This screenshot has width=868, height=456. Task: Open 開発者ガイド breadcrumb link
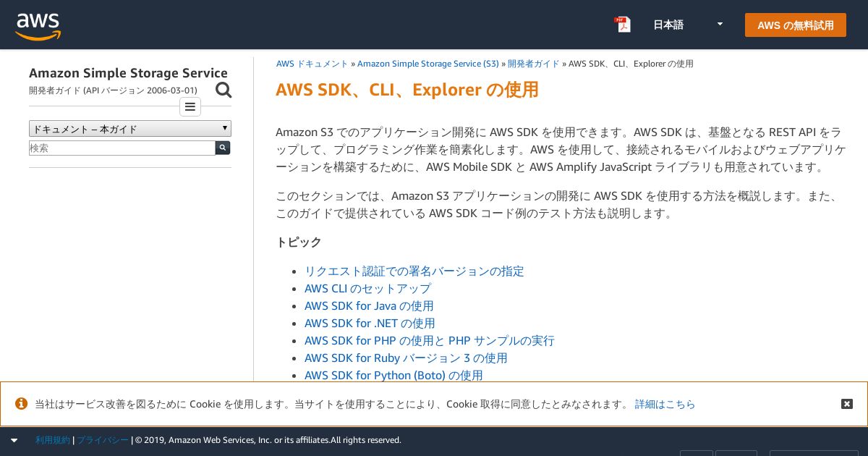(x=534, y=64)
